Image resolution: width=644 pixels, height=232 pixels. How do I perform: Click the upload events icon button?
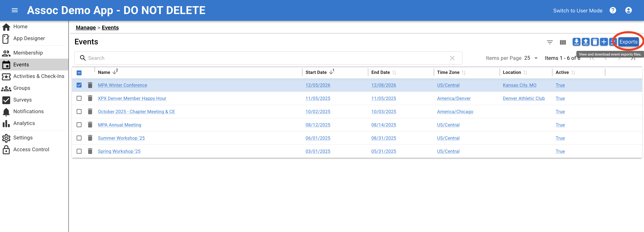586,42
